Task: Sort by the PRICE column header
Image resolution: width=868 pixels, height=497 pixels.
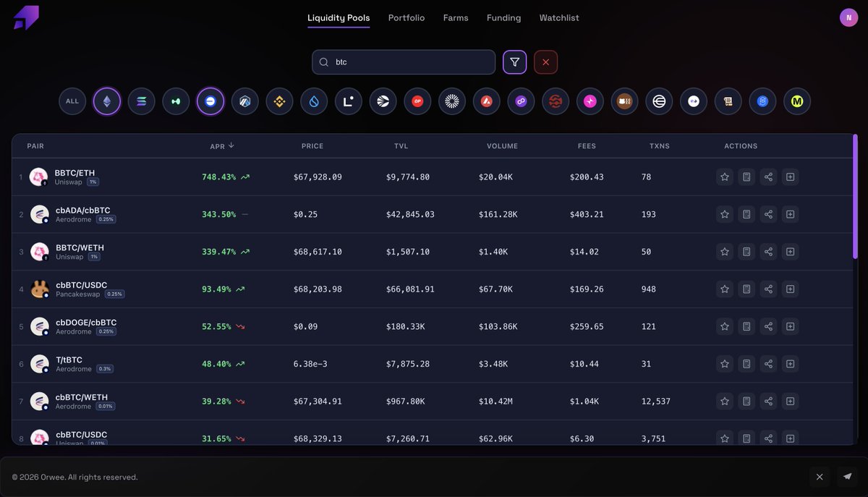Action: pos(312,146)
